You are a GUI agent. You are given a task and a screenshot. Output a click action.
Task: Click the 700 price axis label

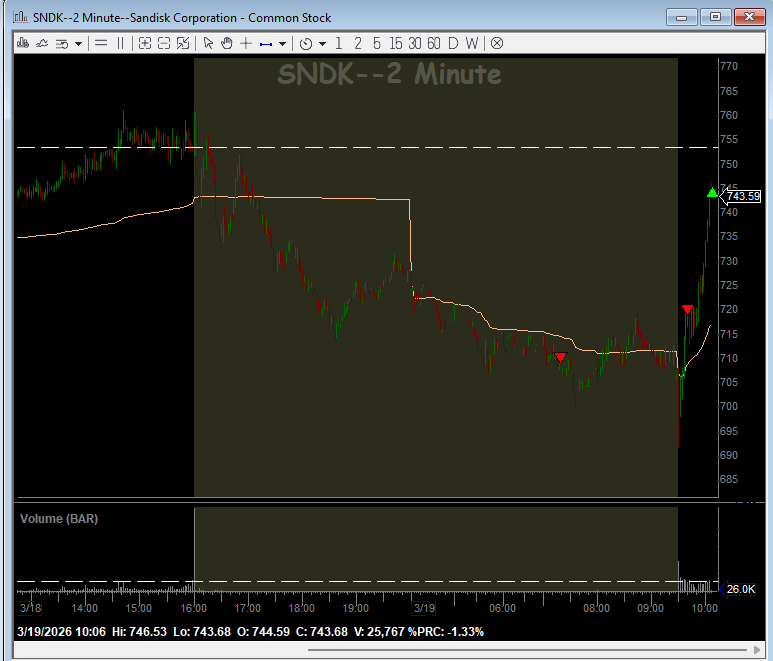[x=729, y=406]
